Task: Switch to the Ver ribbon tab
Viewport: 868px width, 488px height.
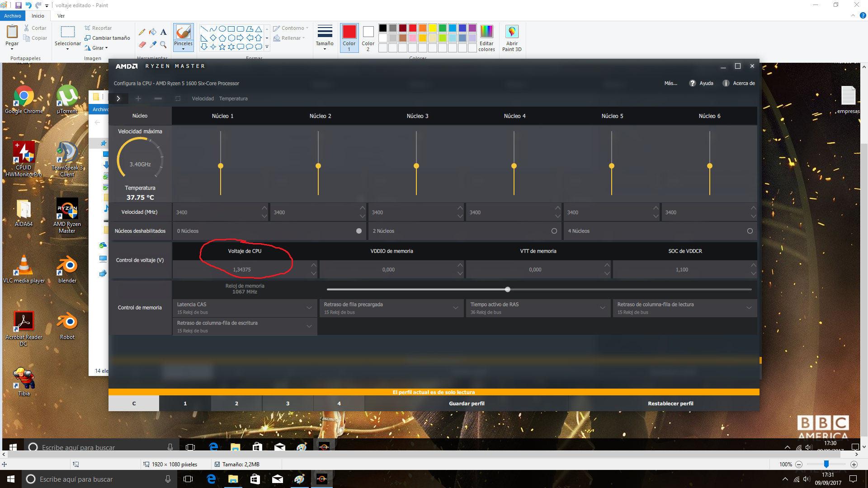Action: [61, 16]
